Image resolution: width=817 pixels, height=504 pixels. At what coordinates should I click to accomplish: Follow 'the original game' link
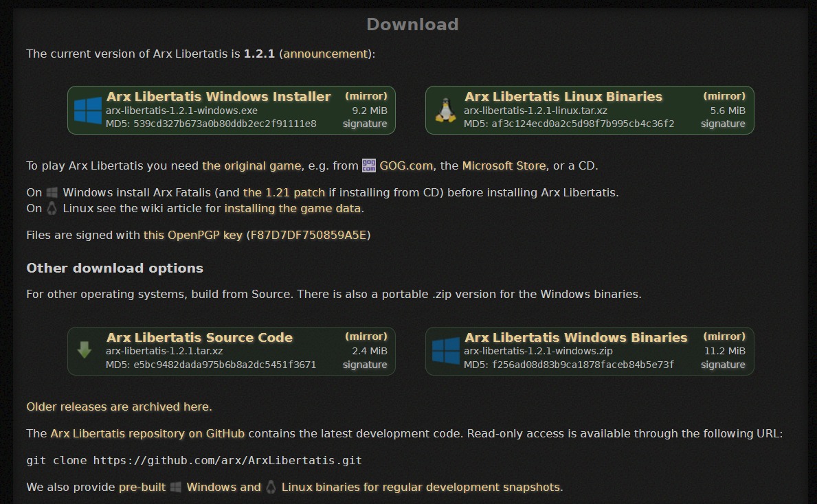tap(251, 166)
